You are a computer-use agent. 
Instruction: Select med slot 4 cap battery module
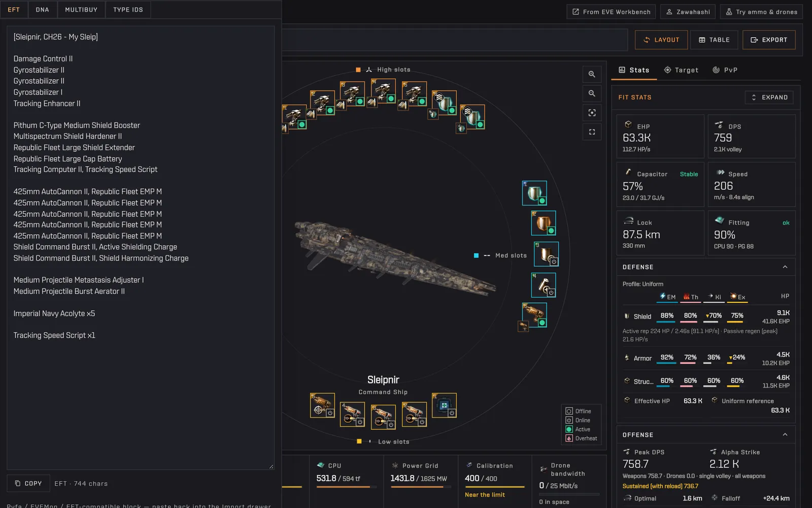tap(544, 285)
